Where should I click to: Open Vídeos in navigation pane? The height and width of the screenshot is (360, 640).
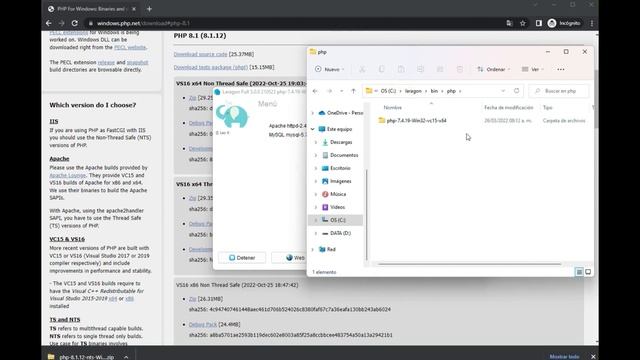(x=333, y=207)
